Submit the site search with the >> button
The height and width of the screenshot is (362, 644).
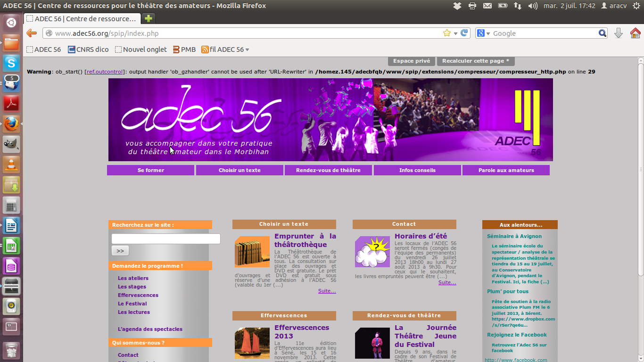point(120,251)
